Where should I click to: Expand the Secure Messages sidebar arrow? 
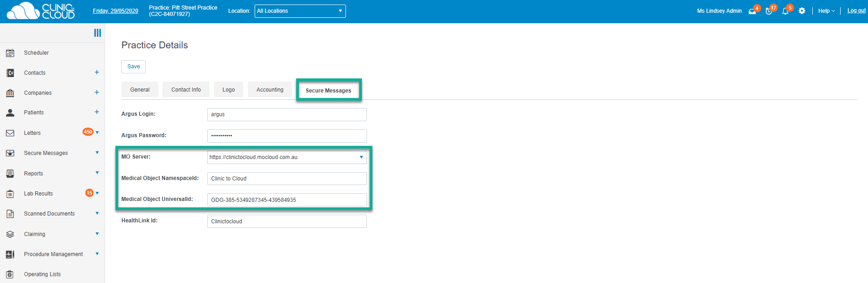point(97,153)
